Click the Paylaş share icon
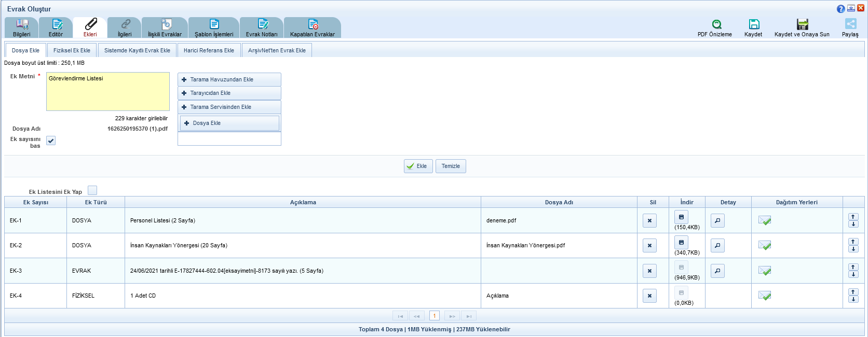The image size is (868, 337). click(x=850, y=24)
